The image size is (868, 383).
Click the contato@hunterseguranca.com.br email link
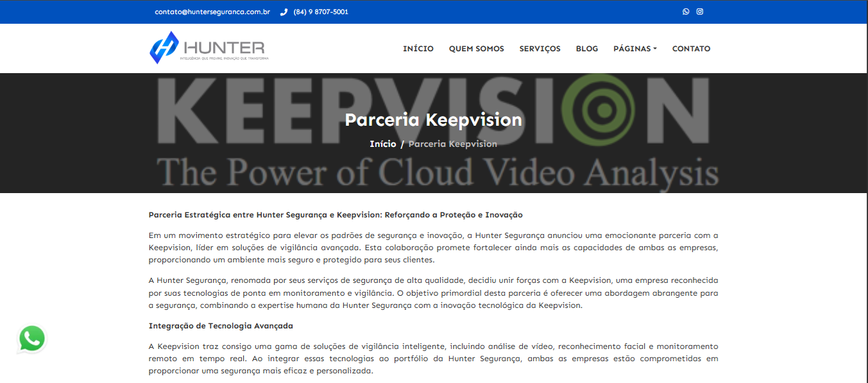(x=212, y=12)
